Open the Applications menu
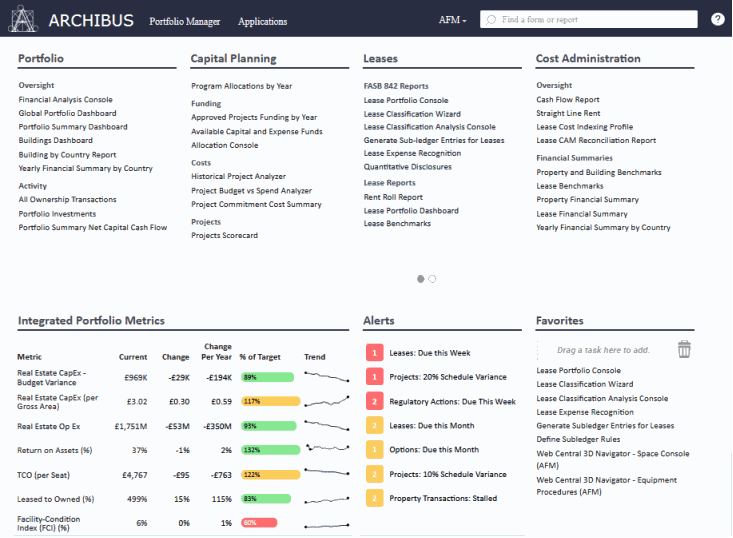Image resolution: width=733 pixels, height=538 pixels. click(x=262, y=21)
